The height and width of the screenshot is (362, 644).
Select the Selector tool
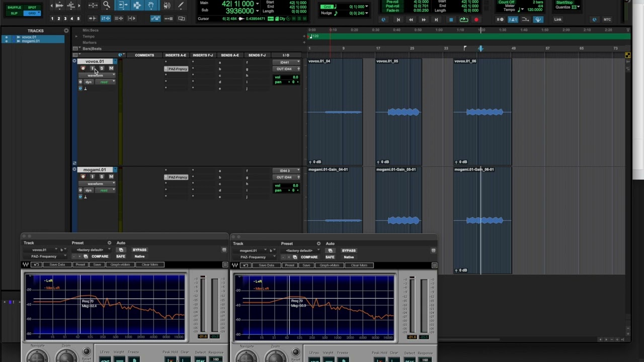pos(137,5)
